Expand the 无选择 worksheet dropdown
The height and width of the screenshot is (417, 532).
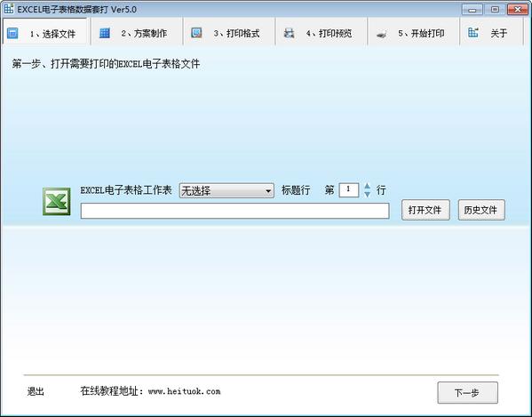click(x=226, y=190)
